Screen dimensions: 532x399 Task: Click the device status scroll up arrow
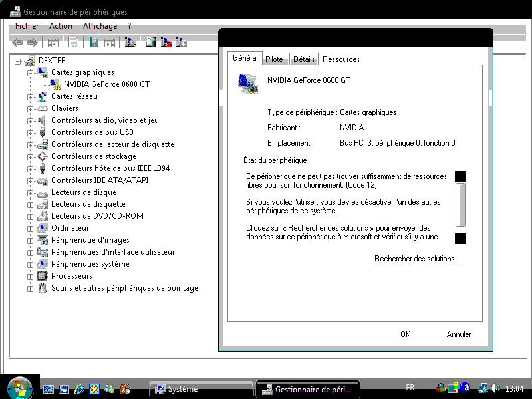click(x=460, y=176)
